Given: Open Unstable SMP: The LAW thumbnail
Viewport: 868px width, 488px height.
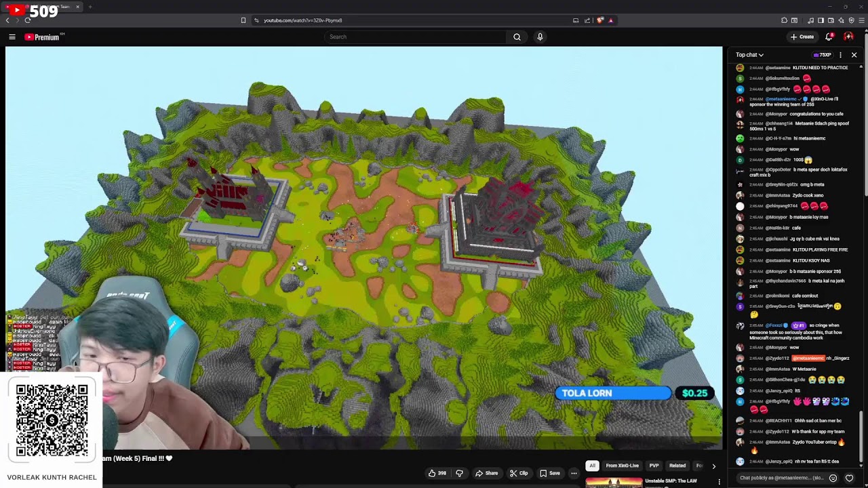Looking at the screenshot, I should coord(614,483).
